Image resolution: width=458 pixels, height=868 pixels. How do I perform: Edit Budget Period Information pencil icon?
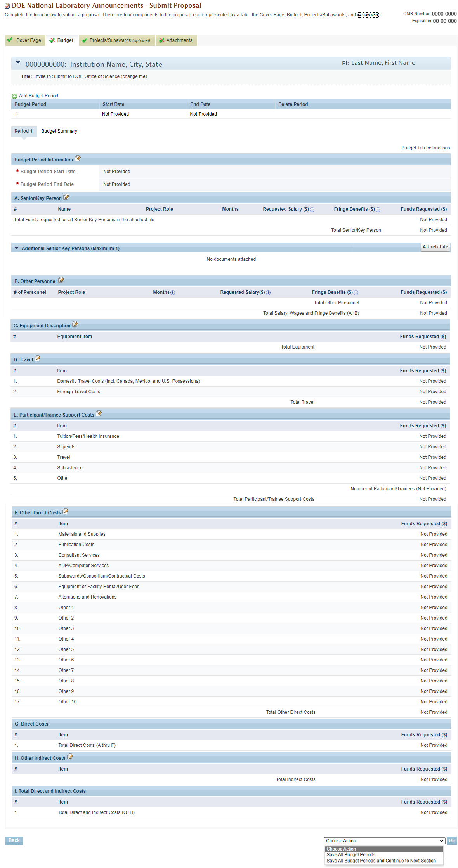pyautogui.click(x=78, y=158)
